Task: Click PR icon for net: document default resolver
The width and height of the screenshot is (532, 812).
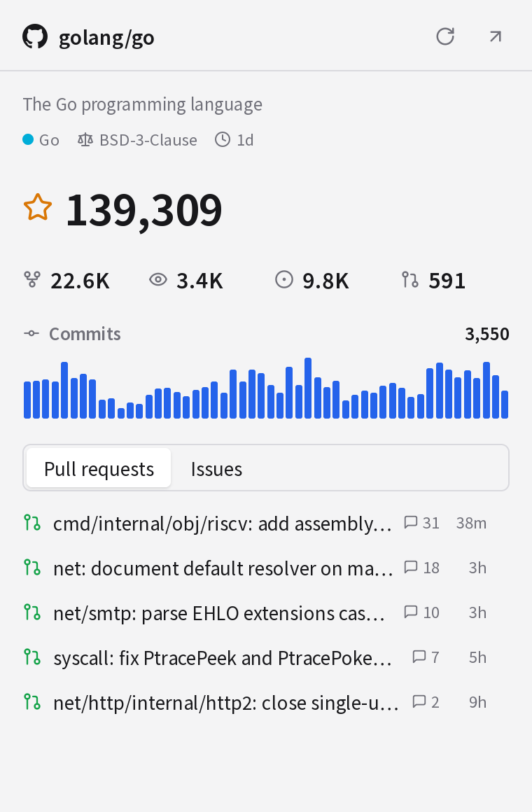Action: click(x=32, y=568)
